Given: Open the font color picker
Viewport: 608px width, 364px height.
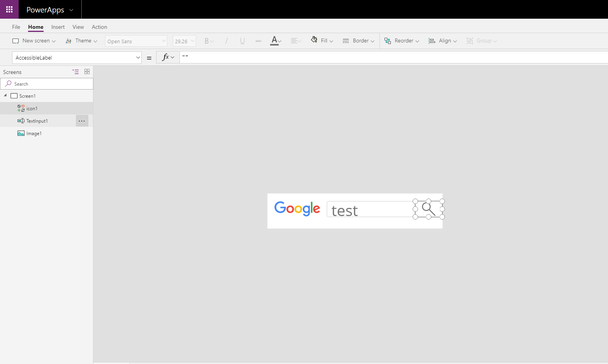Looking at the screenshot, I should (x=276, y=41).
